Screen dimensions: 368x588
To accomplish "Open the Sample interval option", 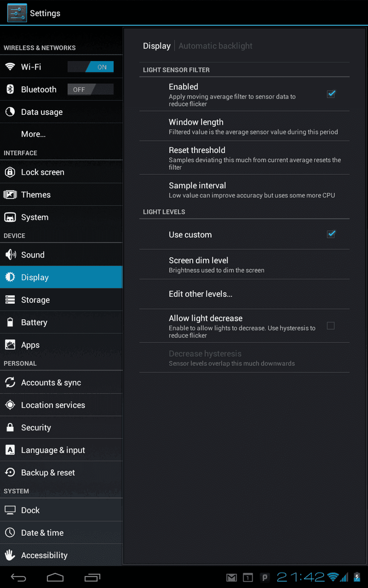I will [x=244, y=189].
